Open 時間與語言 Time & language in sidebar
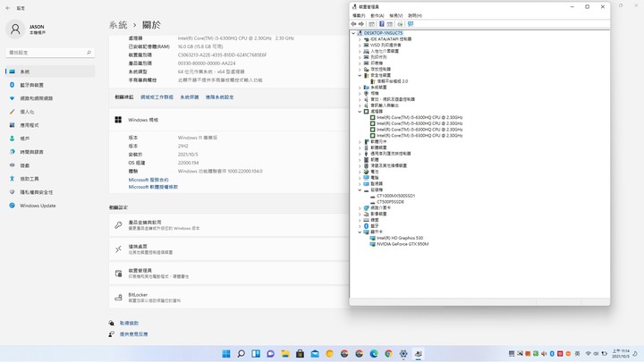 (50, 152)
